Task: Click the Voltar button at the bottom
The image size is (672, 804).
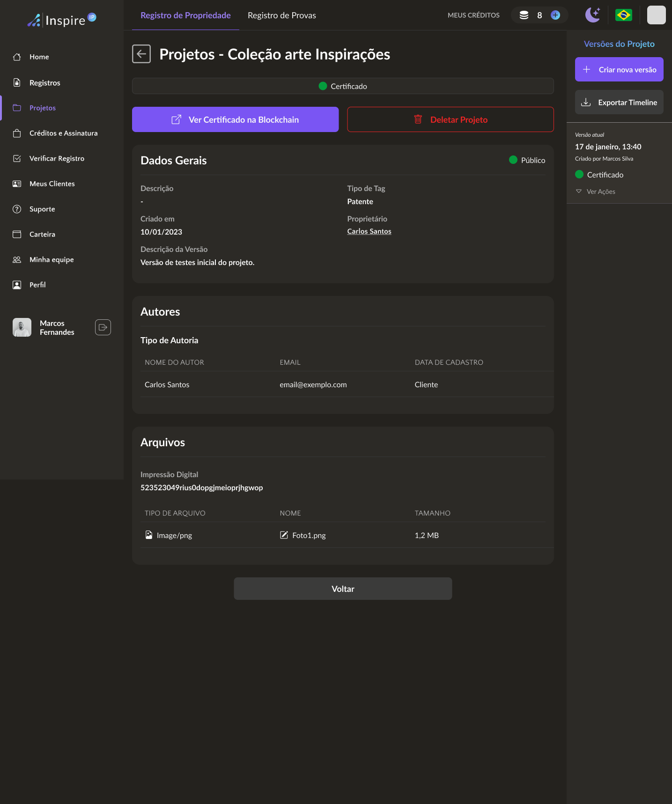Action: click(343, 589)
